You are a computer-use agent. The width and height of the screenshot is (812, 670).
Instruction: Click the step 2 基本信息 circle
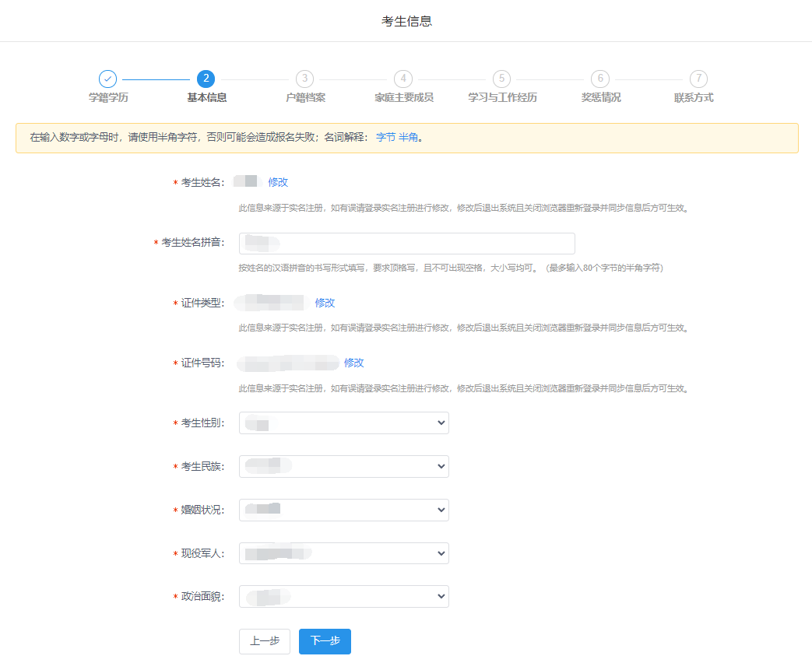pyautogui.click(x=206, y=79)
